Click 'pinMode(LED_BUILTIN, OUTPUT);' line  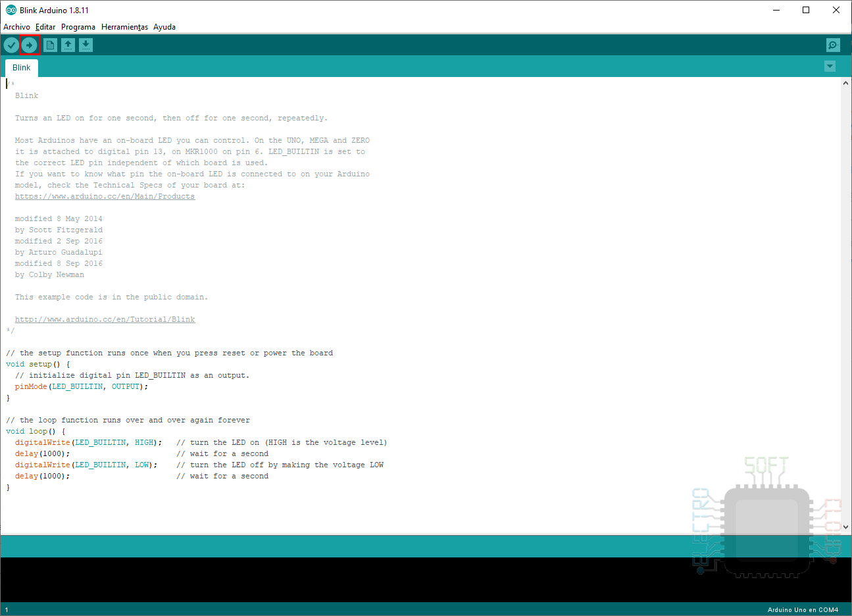point(82,386)
